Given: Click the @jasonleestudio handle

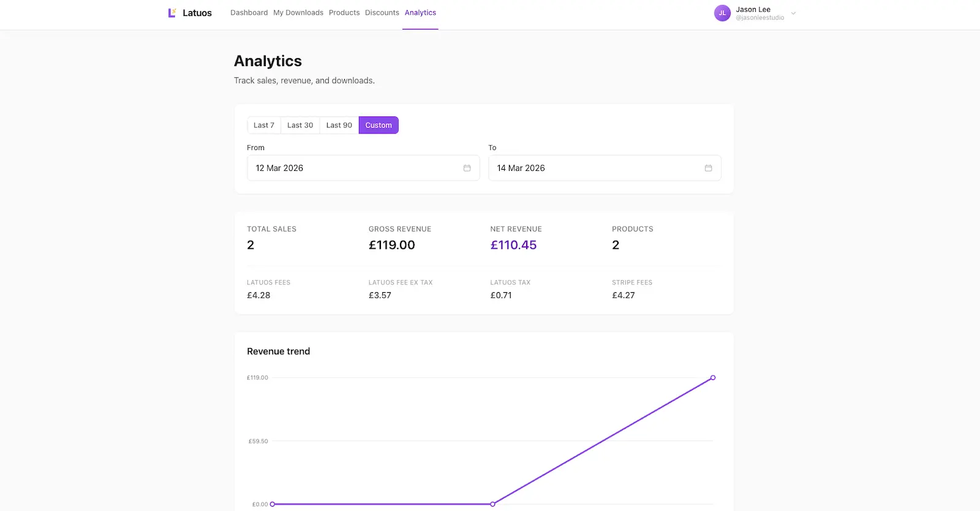Looking at the screenshot, I should (x=760, y=18).
